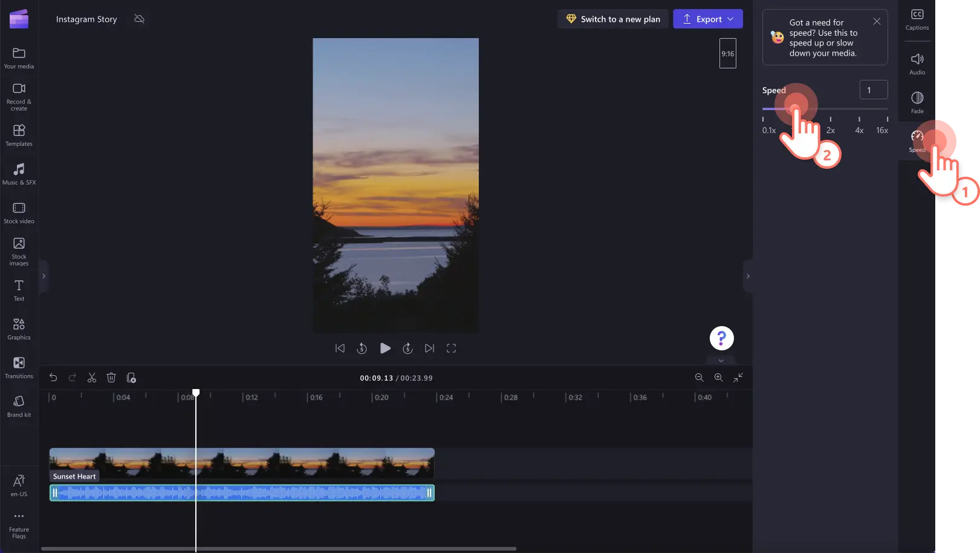Image resolution: width=980 pixels, height=553 pixels.
Task: Change the 9:16 aspect ratio
Action: (x=728, y=53)
